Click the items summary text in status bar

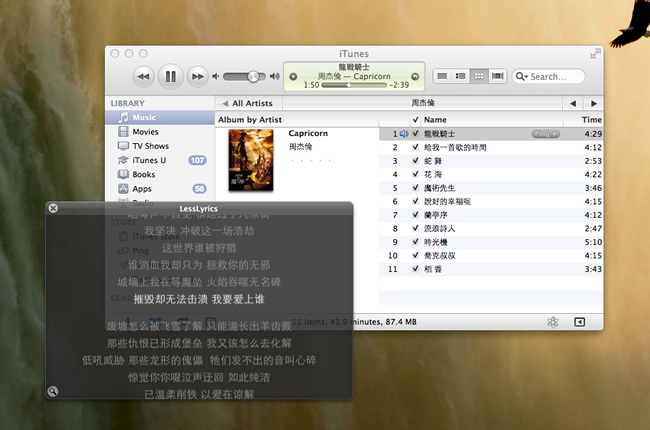point(355,322)
